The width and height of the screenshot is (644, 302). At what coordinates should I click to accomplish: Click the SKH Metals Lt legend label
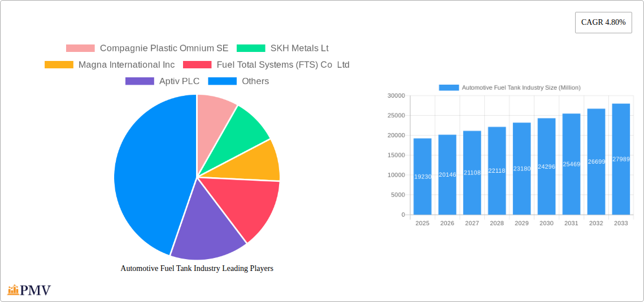pyautogui.click(x=299, y=49)
